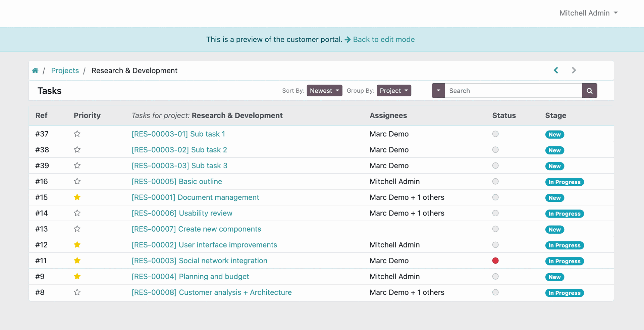644x330 pixels.
Task: Navigate to Projects in the breadcrumb
Action: coord(65,70)
